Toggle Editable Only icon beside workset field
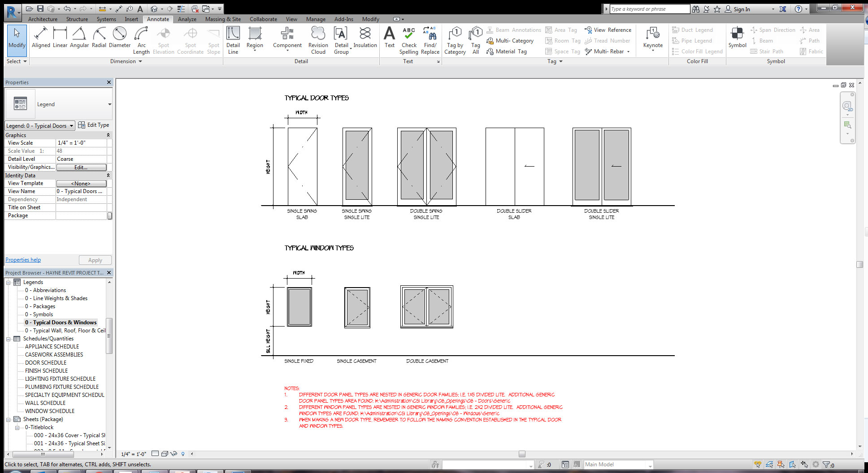The height and width of the screenshot is (473, 868). (541, 464)
